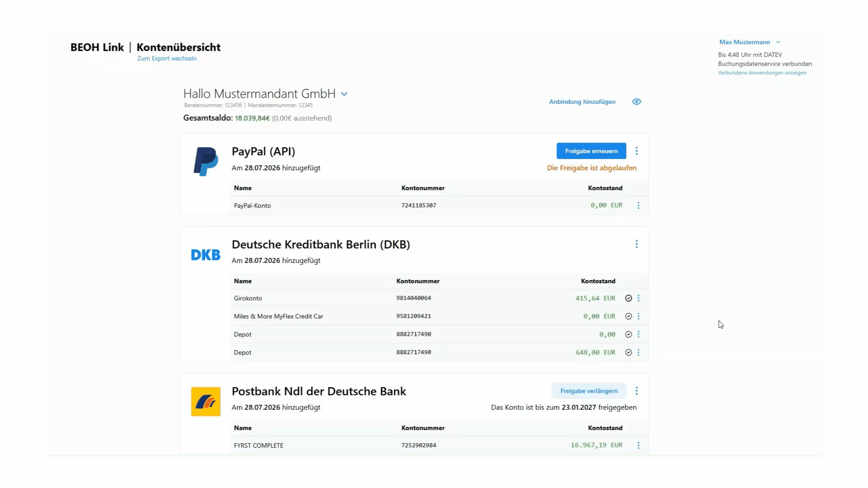Screen dimensions: 868x488
Task: Click the Die Freigabe ist abgelaufen warning
Action: point(592,168)
